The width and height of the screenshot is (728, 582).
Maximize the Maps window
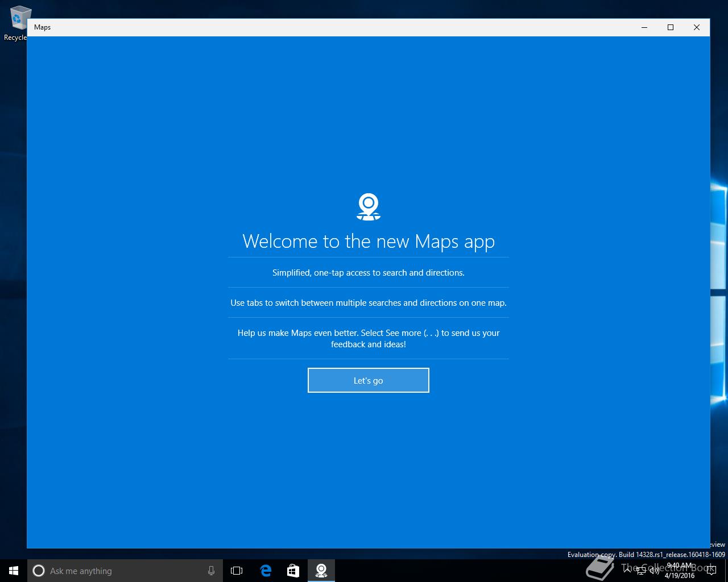[671, 27]
